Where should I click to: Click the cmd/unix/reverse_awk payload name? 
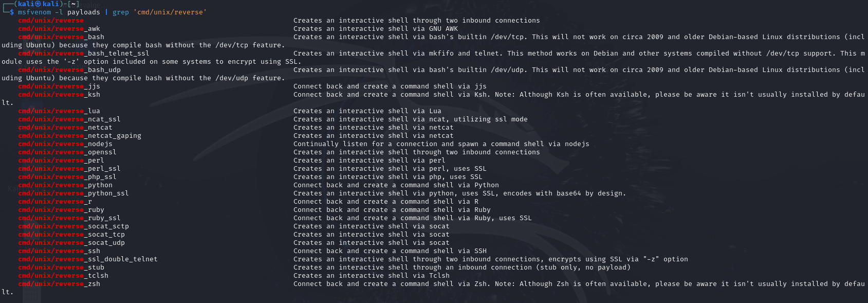pyautogui.click(x=59, y=29)
